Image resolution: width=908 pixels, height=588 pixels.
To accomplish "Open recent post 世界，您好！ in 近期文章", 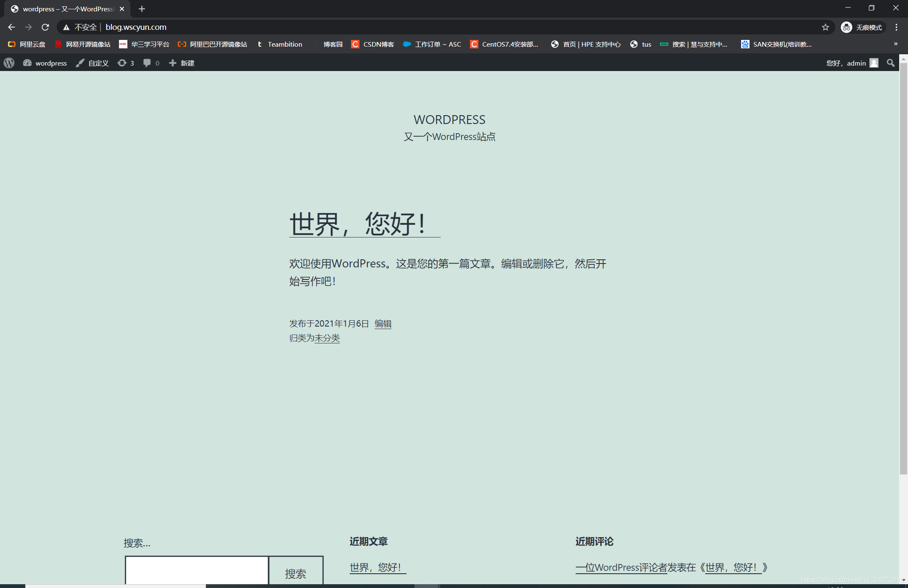I will coord(378,567).
